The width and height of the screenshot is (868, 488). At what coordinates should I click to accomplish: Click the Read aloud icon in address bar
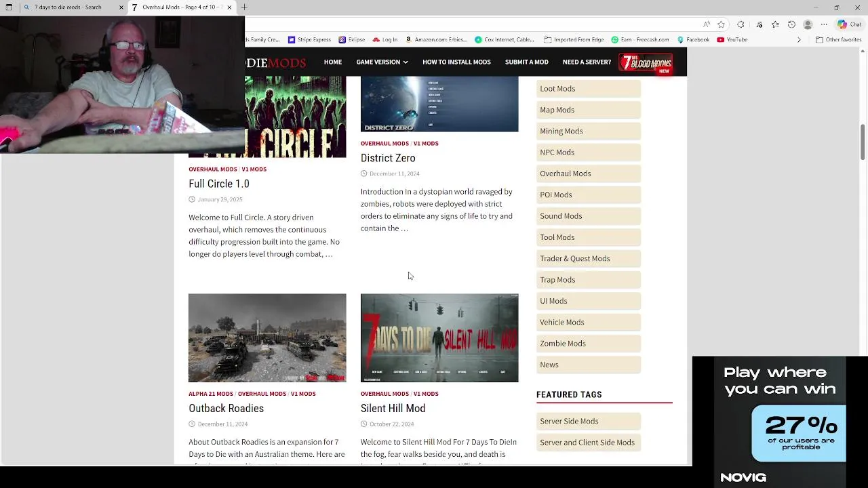coord(707,24)
